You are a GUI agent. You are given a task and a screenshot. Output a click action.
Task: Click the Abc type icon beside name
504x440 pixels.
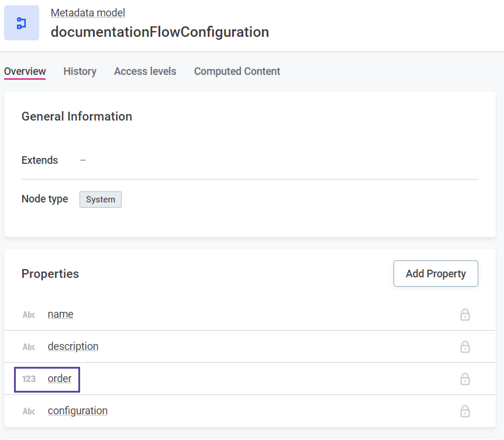coord(29,315)
